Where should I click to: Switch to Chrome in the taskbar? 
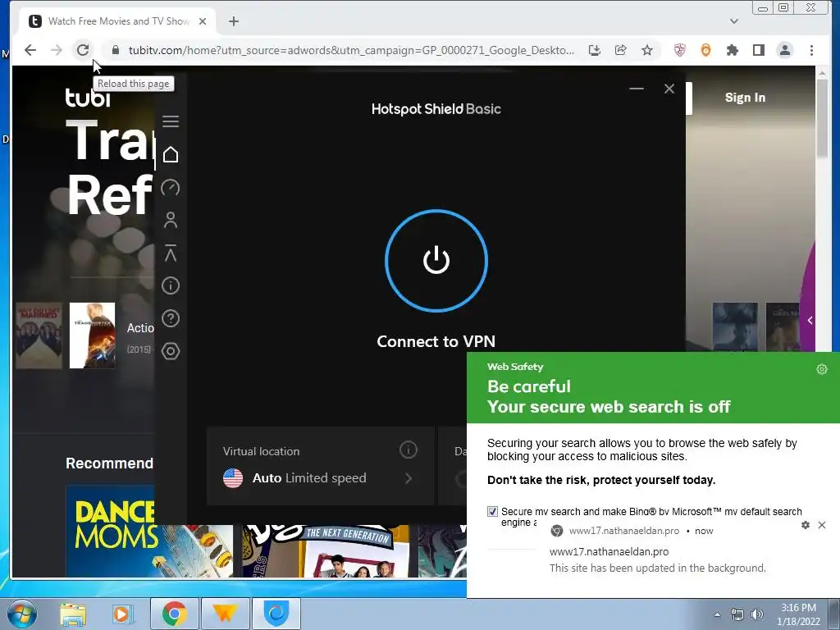click(174, 614)
